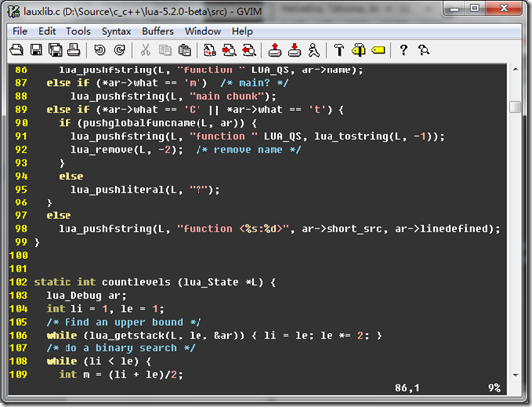Run make using the hammer icon

[339, 50]
